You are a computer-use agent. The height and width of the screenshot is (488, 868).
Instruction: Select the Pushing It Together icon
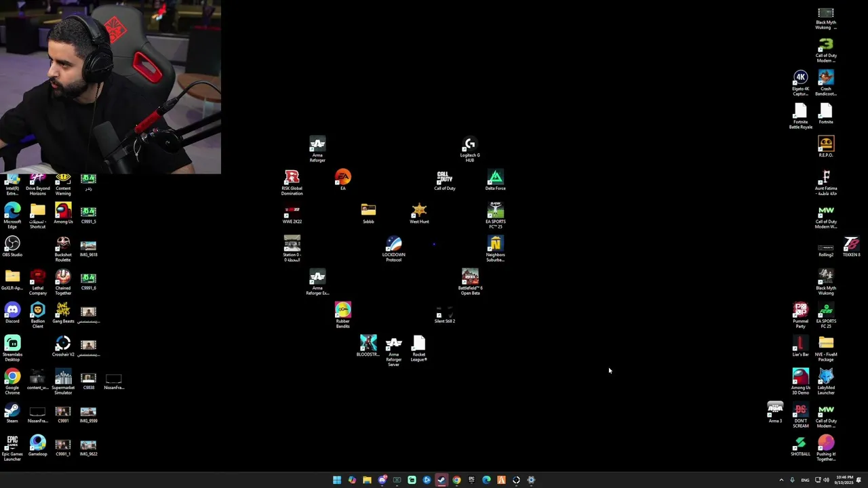tap(826, 448)
